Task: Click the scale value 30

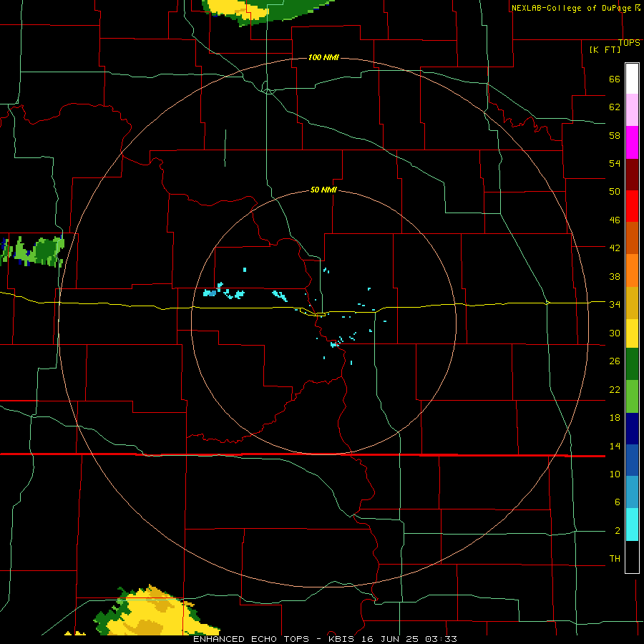Action: 615,333
